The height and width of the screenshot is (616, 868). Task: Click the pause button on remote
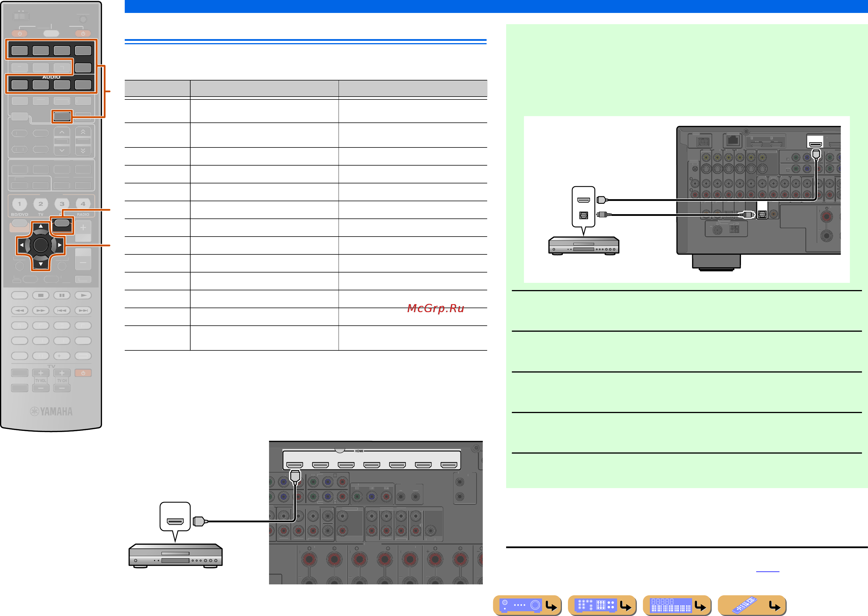62,295
